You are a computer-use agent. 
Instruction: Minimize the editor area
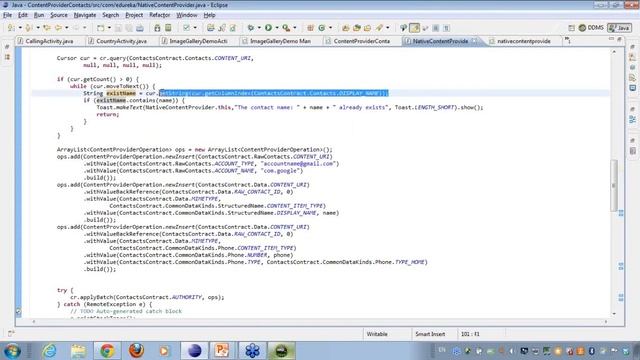611,38
